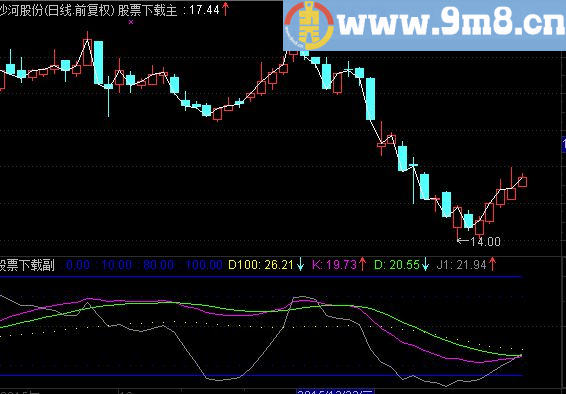Viewport: 566px width, 394px height.
Task: Click the yellow logo icon in watermark
Action: (x=309, y=25)
